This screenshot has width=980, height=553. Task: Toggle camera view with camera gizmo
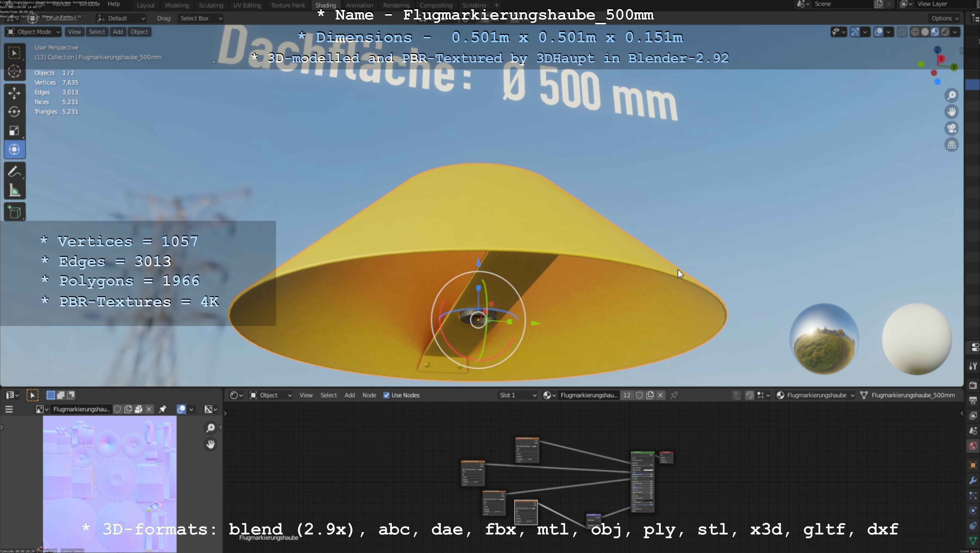(x=952, y=128)
